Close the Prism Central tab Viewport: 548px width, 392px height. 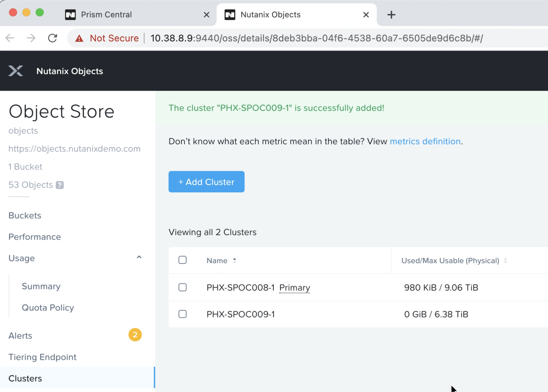pos(206,15)
